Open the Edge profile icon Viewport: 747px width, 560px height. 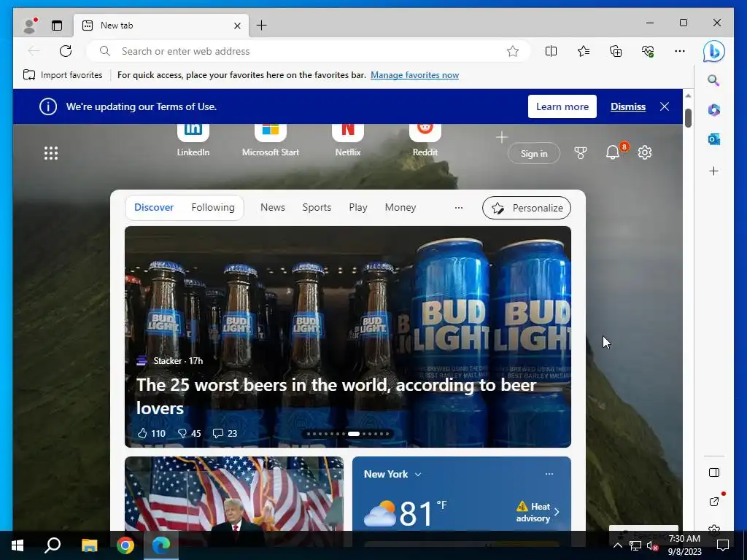[30, 26]
